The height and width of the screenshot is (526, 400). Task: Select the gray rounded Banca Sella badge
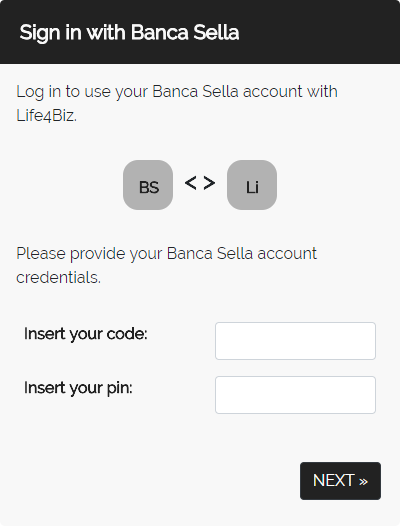148,185
